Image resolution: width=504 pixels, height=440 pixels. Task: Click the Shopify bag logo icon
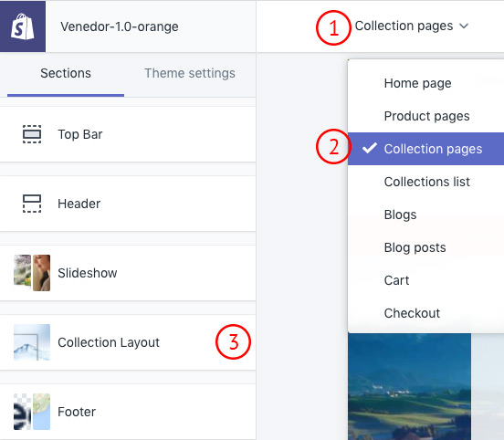coord(22,26)
